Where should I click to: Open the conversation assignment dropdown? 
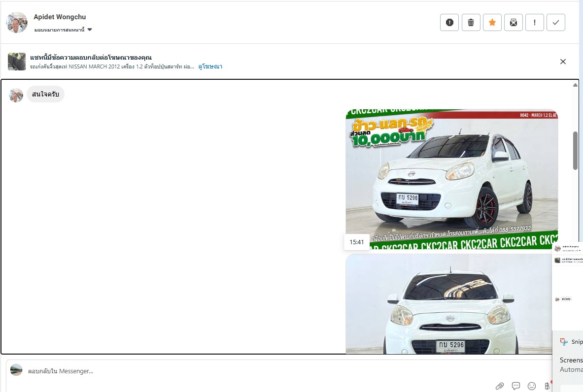[63, 30]
